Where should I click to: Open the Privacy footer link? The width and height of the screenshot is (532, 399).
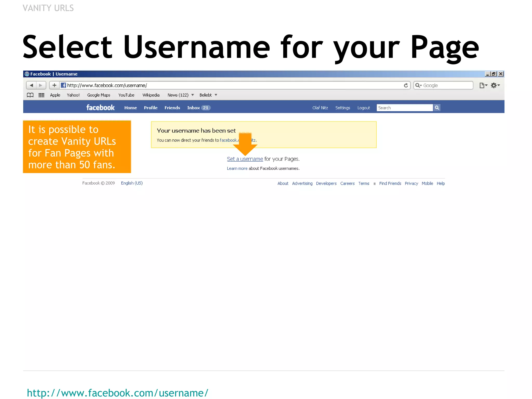411,183
